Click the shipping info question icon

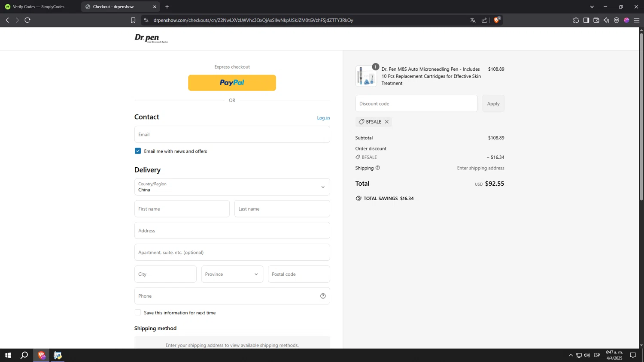coord(378,168)
